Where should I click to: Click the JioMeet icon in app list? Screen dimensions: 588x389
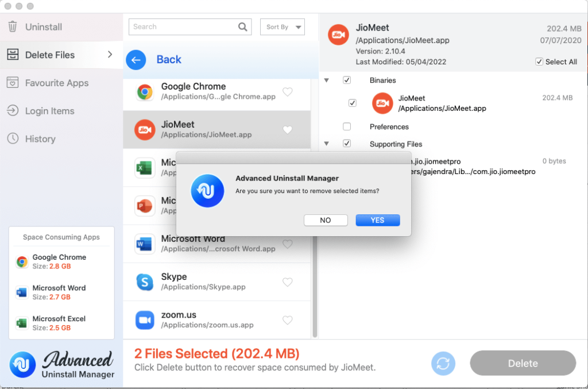(x=145, y=130)
